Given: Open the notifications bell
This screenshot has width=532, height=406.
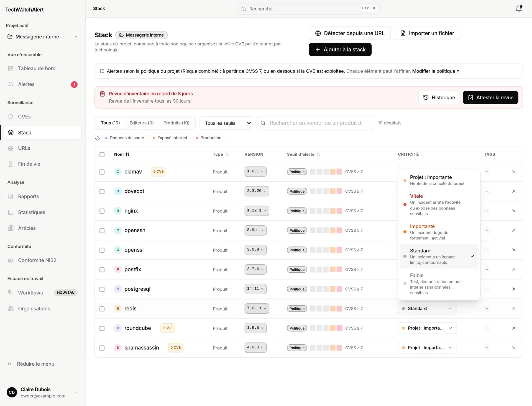Looking at the screenshot, I should coord(519,9).
